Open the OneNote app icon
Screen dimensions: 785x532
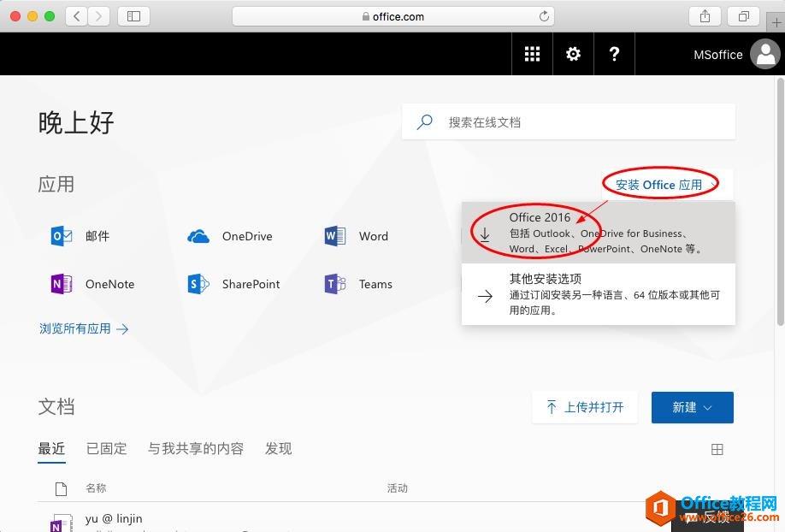[x=62, y=284]
